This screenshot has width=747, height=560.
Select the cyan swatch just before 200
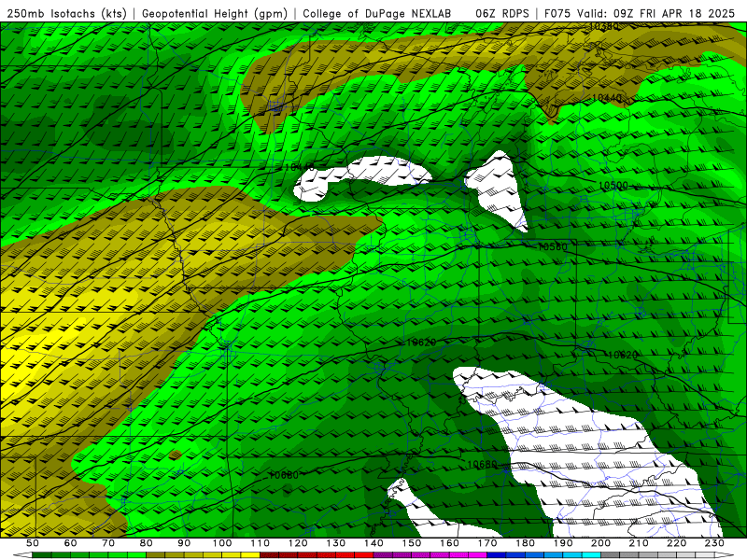(592, 555)
